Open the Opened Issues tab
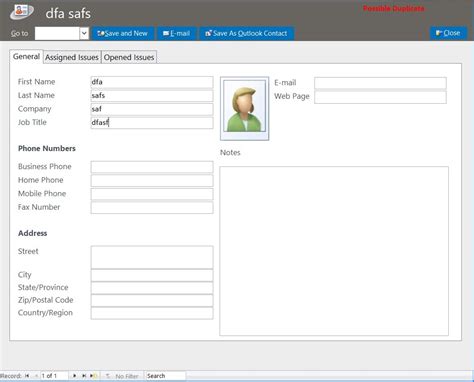 (x=129, y=57)
